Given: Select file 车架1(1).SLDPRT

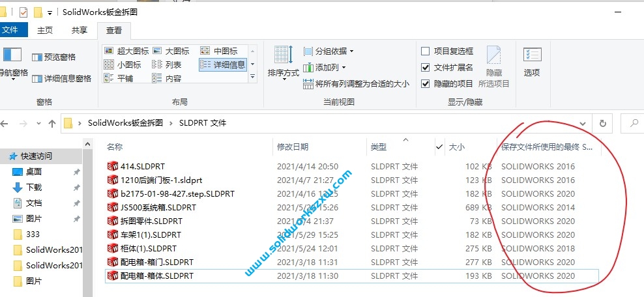Looking at the screenshot, I should point(151,234).
